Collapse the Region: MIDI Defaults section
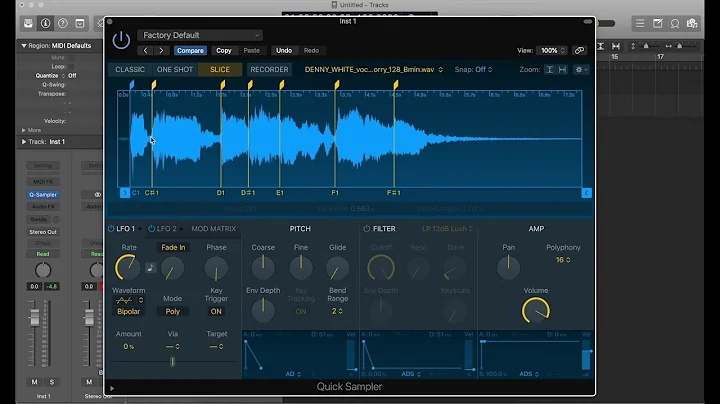 (24, 46)
